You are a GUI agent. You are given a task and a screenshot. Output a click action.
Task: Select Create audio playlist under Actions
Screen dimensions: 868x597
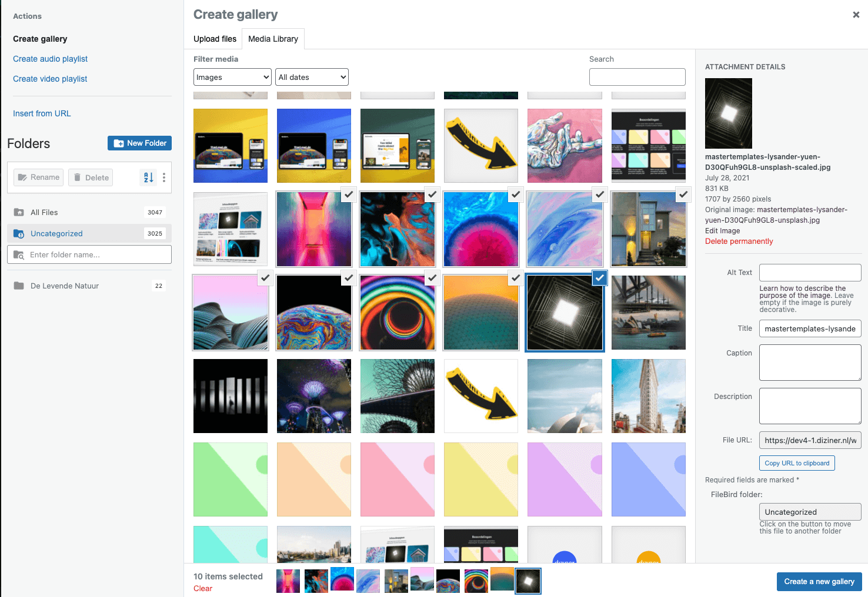pyautogui.click(x=50, y=59)
